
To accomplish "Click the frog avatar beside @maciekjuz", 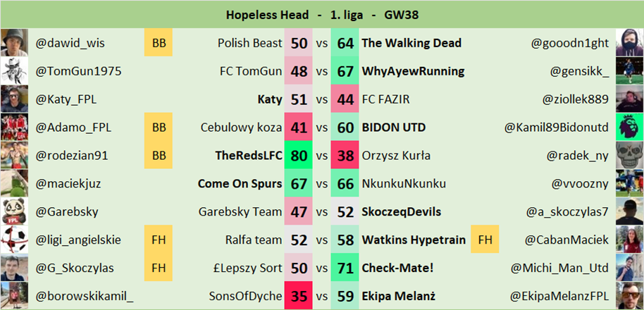I will (x=14, y=184).
